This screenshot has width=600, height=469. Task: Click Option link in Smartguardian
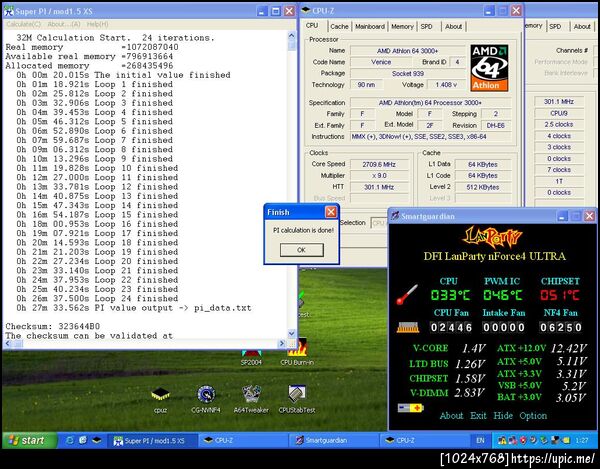click(533, 415)
